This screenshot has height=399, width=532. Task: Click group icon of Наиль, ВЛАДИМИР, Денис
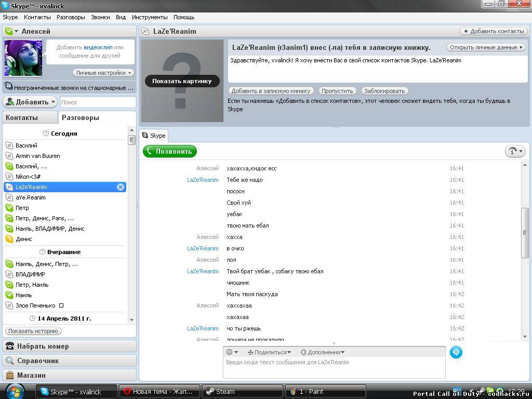click(x=9, y=229)
